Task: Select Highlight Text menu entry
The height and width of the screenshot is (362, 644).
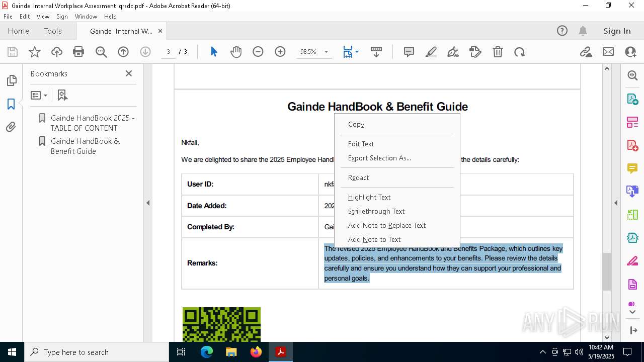Action: [x=397, y=197]
